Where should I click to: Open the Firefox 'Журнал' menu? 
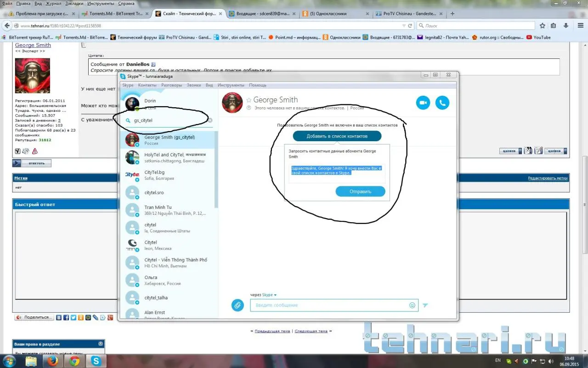[x=53, y=3]
